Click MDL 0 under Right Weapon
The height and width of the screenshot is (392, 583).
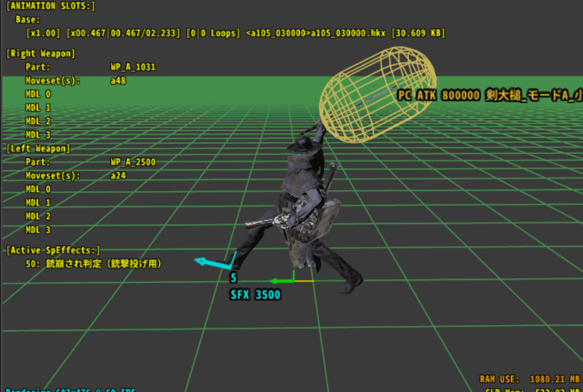coord(38,94)
